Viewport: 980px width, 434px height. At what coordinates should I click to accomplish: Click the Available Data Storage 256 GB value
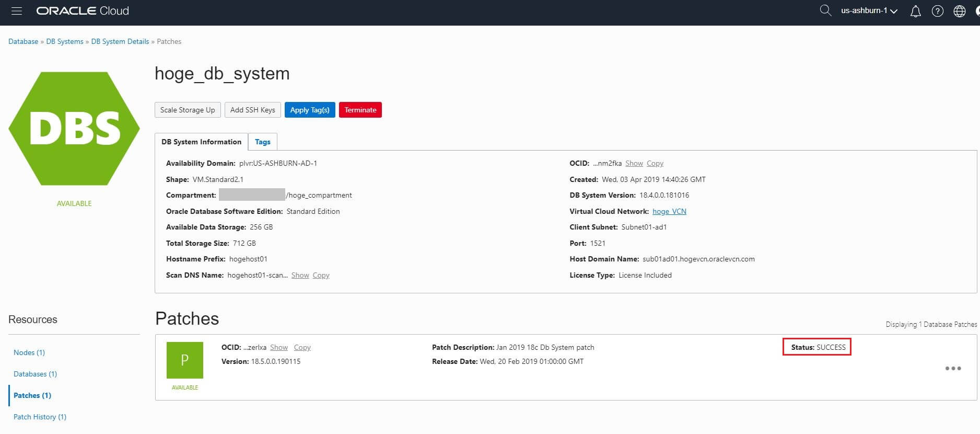pyautogui.click(x=261, y=227)
